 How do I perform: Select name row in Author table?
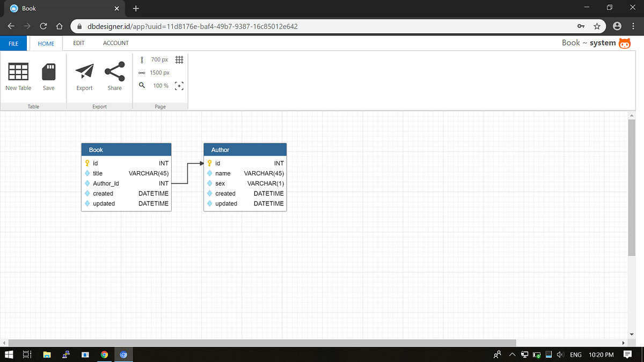[x=245, y=173]
